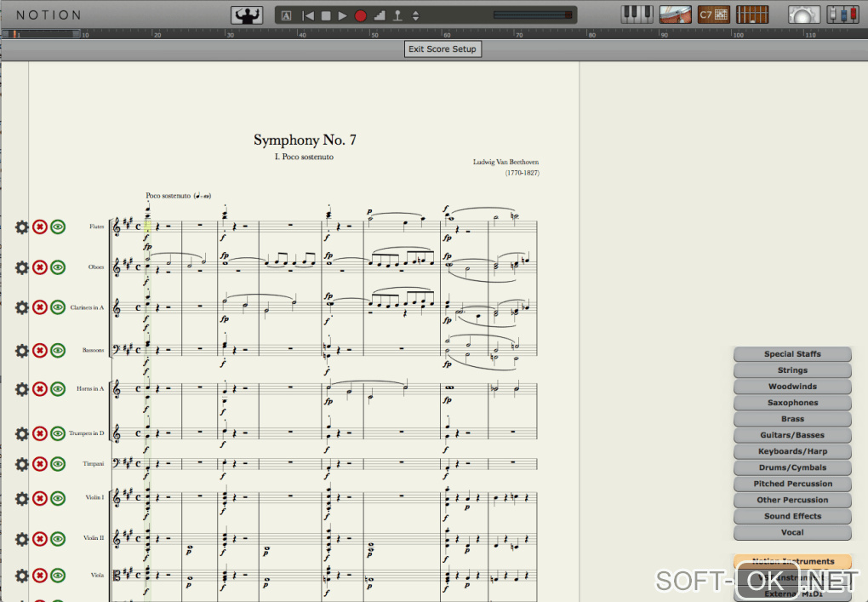The image size is (868, 602).
Task: Open the NTempo conductor mode icon
Action: (247, 15)
